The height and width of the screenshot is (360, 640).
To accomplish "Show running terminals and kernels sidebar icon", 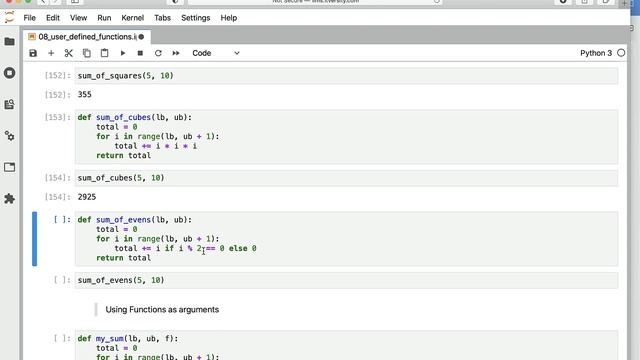I will (x=9, y=73).
